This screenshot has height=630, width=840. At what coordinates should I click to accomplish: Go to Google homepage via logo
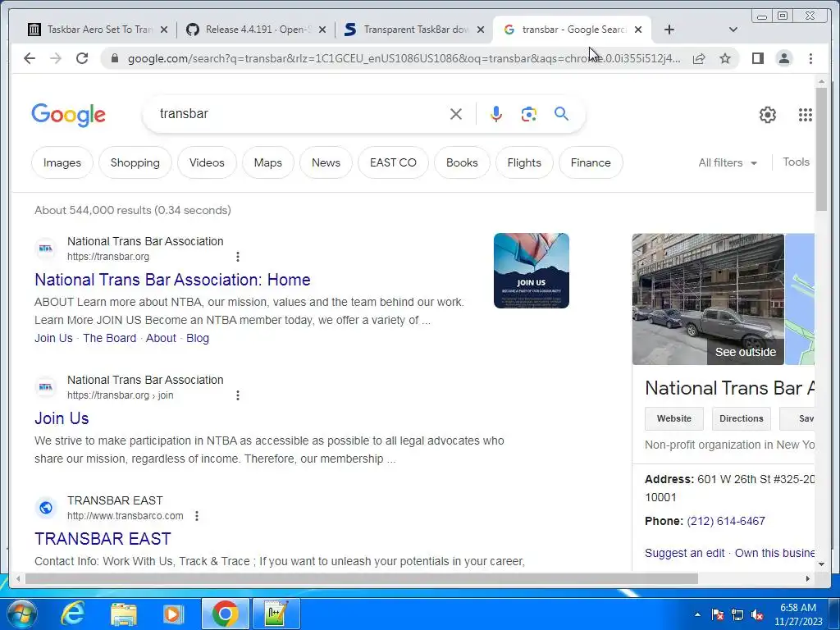click(69, 115)
